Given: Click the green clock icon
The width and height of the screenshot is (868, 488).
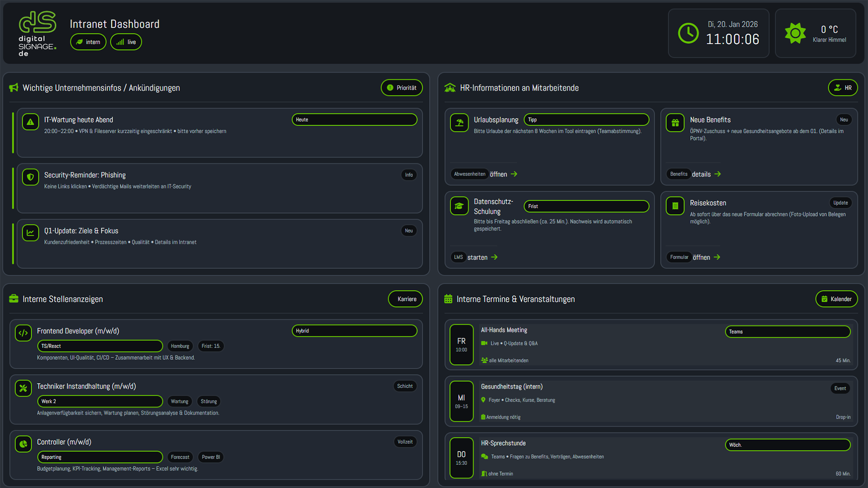Looking at the screenshot, I should [688, 33].
